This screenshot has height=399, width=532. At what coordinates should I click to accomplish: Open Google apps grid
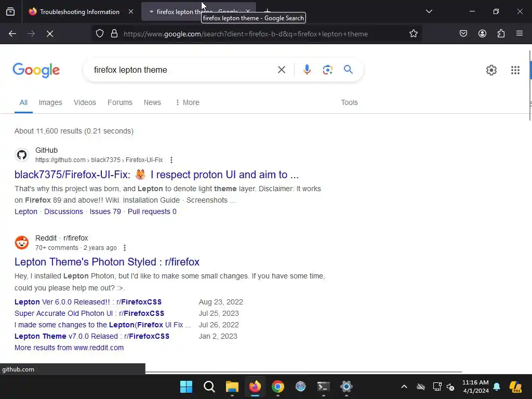pyautogui.click(x=515, y=70)
